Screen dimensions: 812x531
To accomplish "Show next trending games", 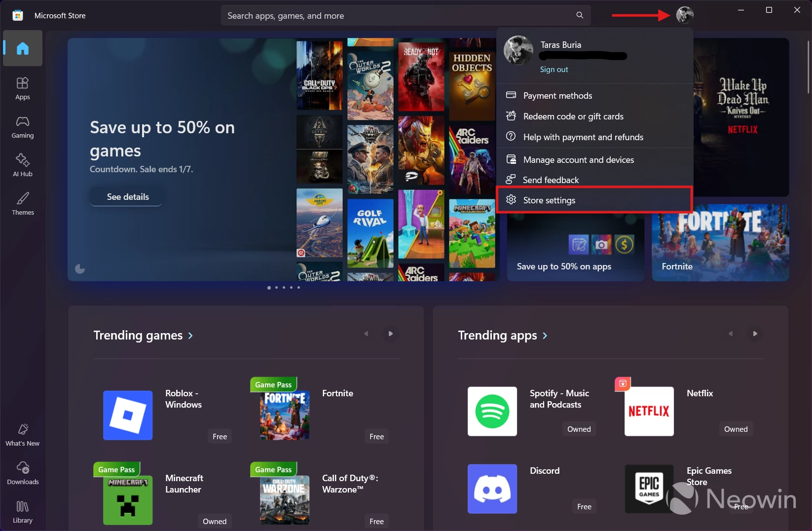I will (391, 334).
